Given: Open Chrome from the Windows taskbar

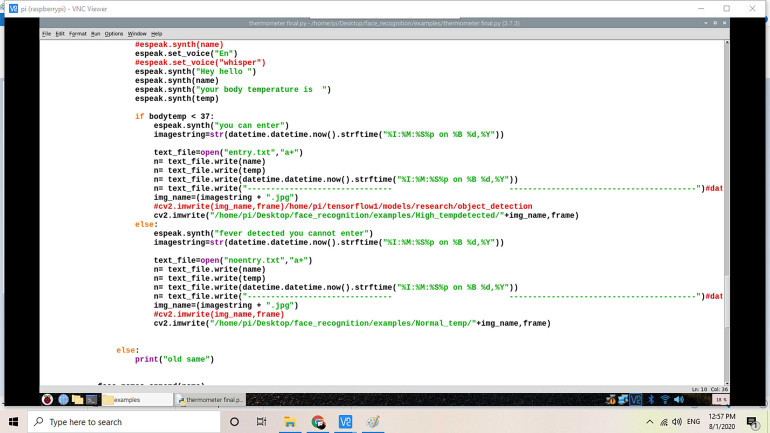Looking at the screenshot, I should [x=318, y=422].
